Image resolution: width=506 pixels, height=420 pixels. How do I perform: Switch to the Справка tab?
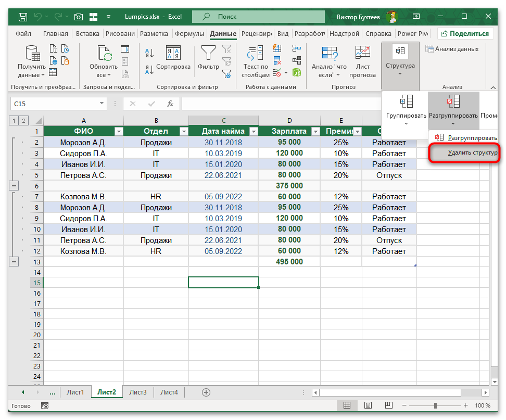[378, 33]
